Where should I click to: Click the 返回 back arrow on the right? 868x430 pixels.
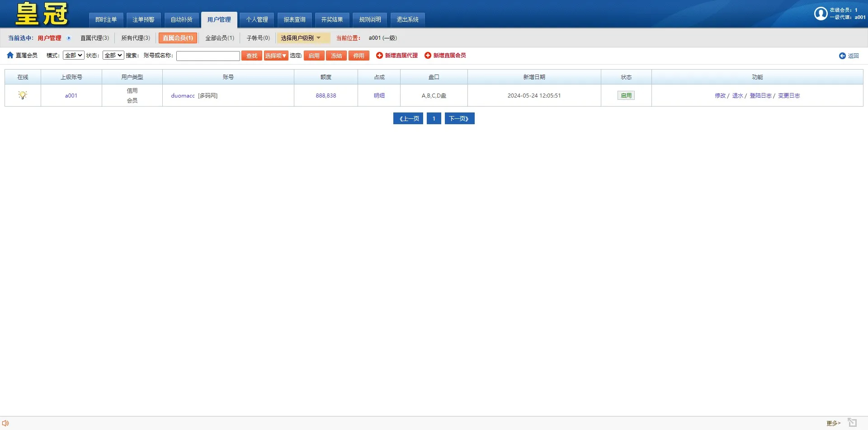[x=843, y=56]
